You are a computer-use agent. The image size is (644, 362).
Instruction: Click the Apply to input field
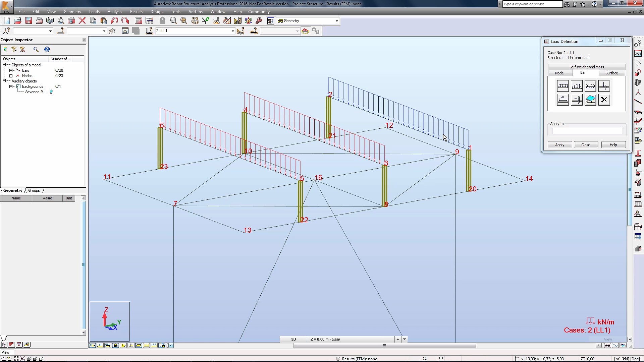pyautogui.click(x=587, y=131)
